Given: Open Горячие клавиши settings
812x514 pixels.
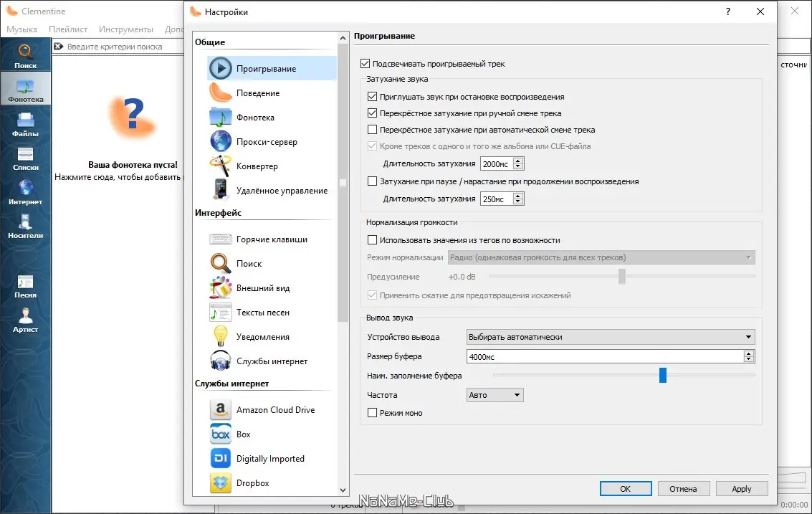Looking at the screenshot, I should click(x=272, y=239).
